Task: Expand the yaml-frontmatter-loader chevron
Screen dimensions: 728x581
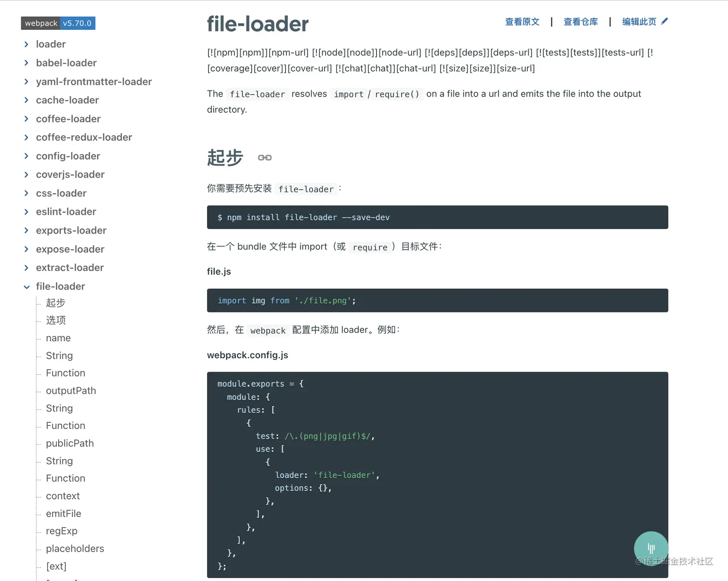Action: [26, 82]
